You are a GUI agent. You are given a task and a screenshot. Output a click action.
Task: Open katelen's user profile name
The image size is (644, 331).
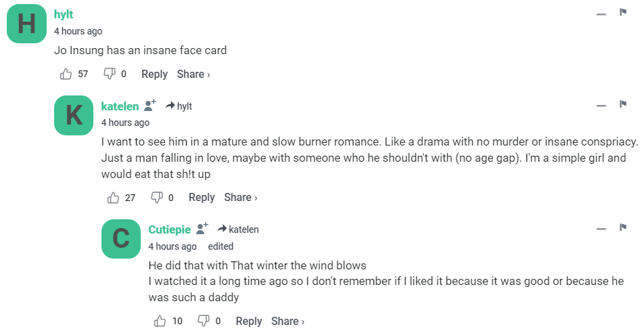tap(120, 106)
